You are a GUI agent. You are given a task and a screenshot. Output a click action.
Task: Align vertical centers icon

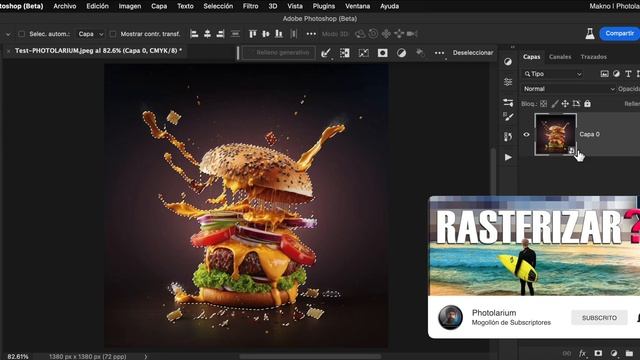(x=266, y=34)
